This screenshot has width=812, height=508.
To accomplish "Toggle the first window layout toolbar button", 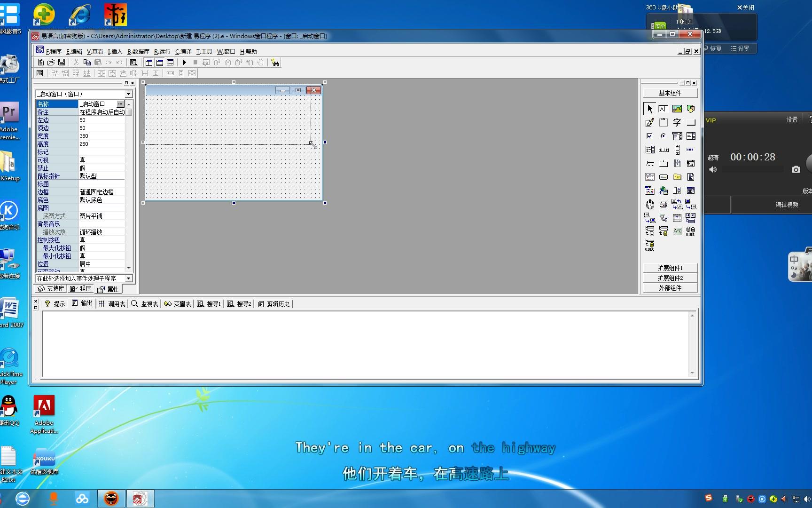I will pyautogui.click(x=149, y=63).
